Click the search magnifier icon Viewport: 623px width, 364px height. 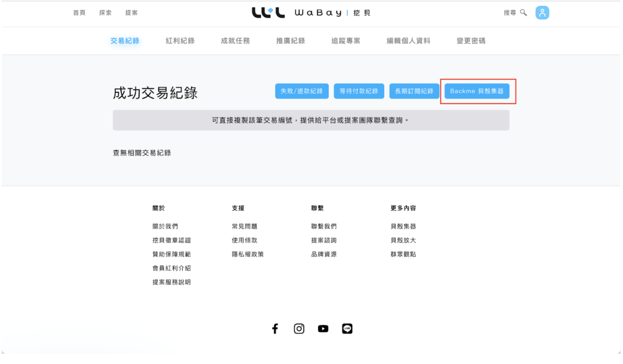point(523,13)
